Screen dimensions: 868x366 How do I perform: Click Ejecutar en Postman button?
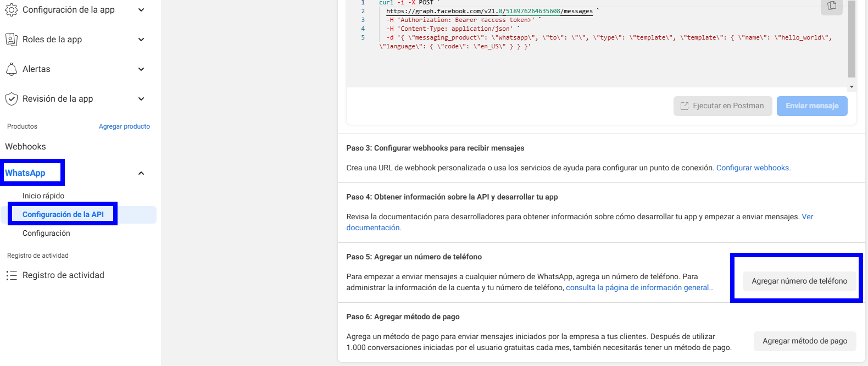[722, 106]
